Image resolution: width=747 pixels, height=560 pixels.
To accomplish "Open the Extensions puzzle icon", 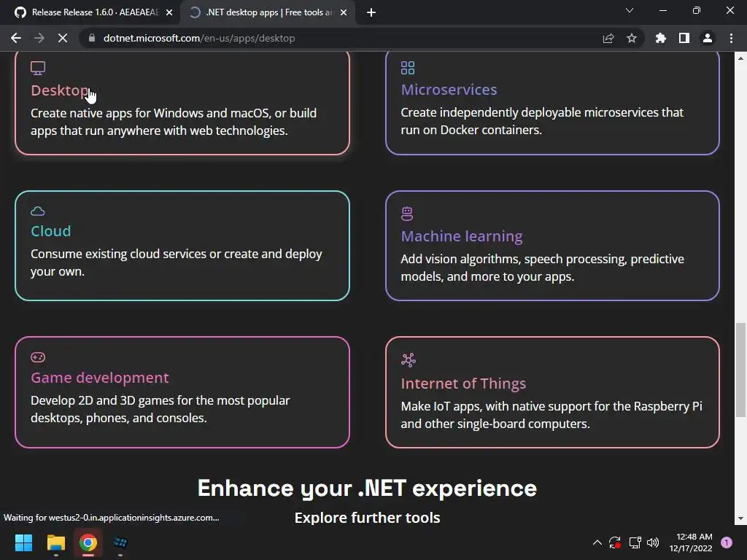I will pyautogui.click(x=661, y=38).
